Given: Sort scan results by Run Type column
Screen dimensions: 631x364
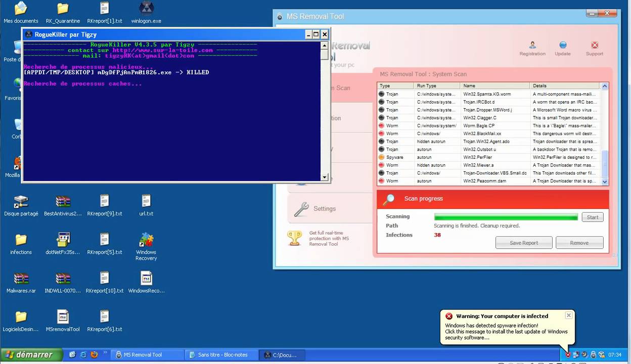Looking at the screenshot, I should [437, 86].
